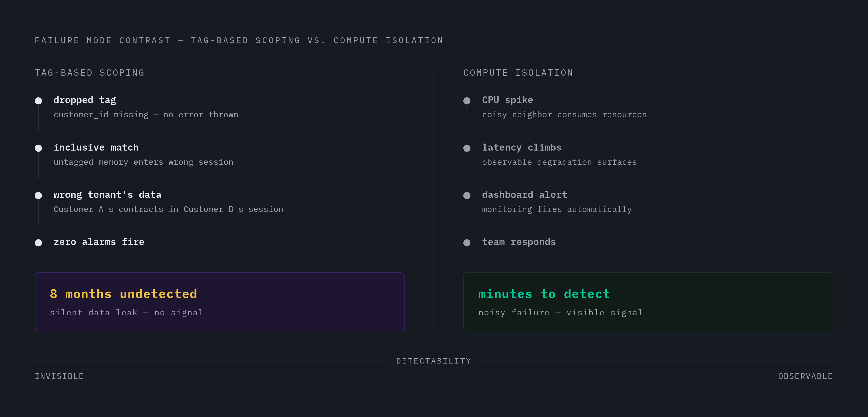Click the 'OBSERVABLE' axis end label
This screenshot has width=868, height=417.
tap(805, 376)
